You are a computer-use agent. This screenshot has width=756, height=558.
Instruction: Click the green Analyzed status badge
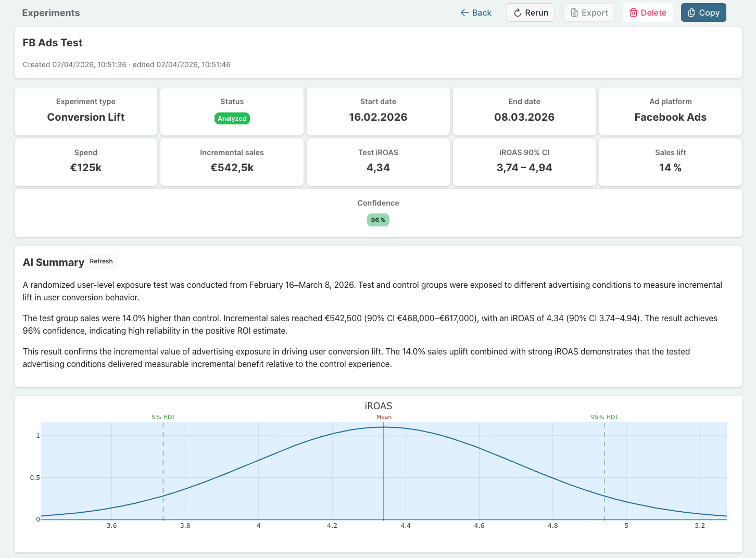pos(232,119)
